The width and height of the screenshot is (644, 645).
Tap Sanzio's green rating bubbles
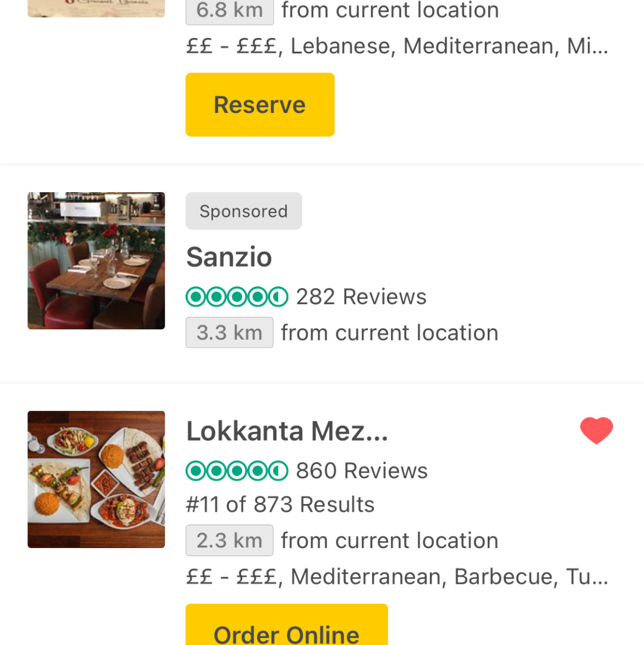tap(237, 297)
